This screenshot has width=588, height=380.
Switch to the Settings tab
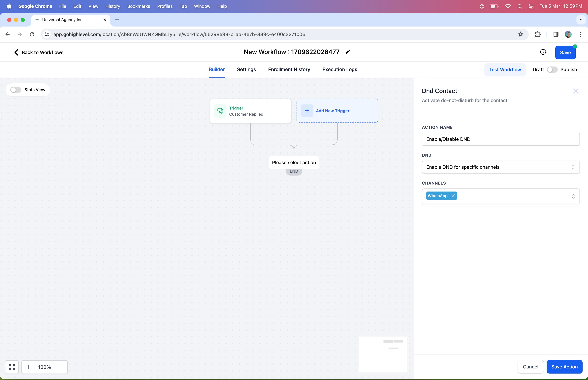coord(246,70)
